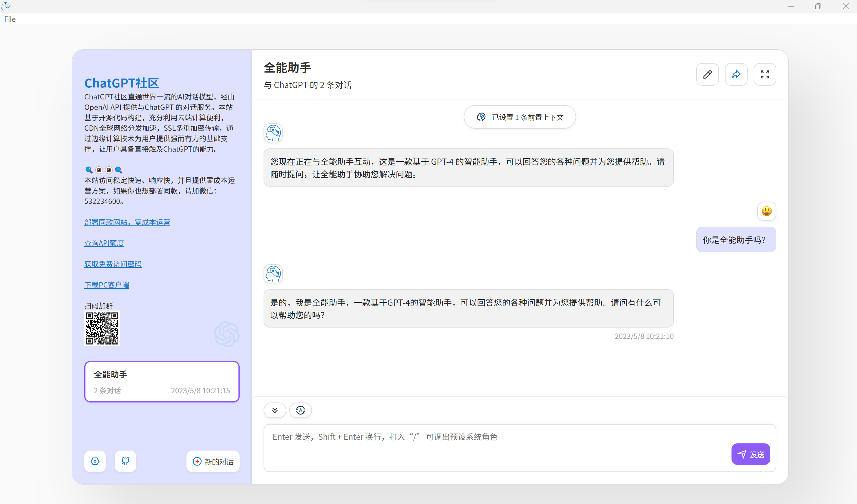Screen dimensions: 857x504
Task: Click the user message 你是全能助手吗？
Action: (736, 239)
